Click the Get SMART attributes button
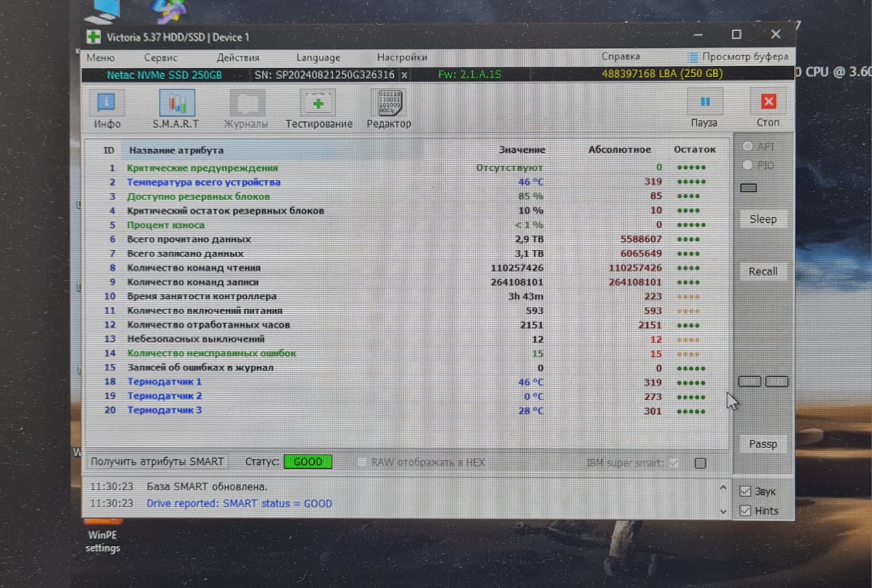The width and height of the screenshot is (872, 588). pos(157,462)
